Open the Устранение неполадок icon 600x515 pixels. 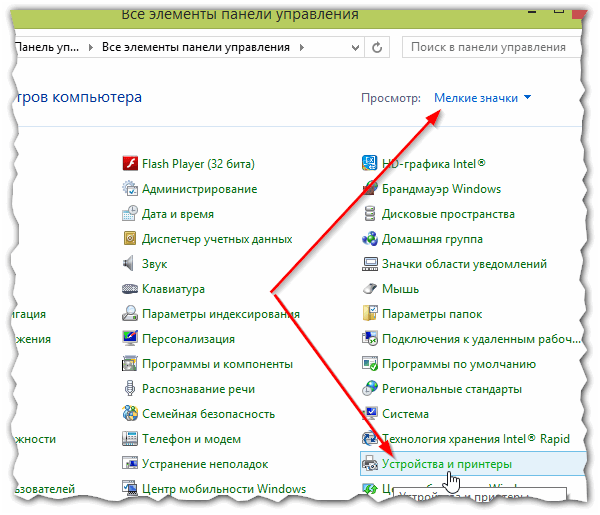pos(130,464)
